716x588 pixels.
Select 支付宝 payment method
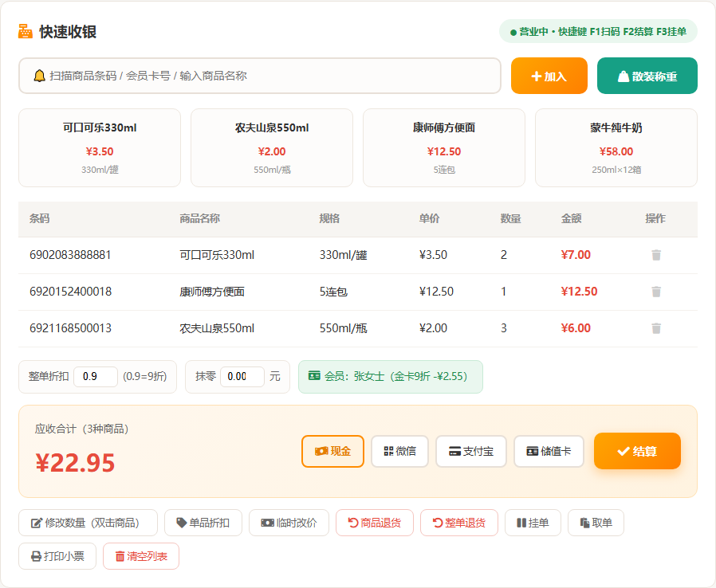click(x=470, y=451)
